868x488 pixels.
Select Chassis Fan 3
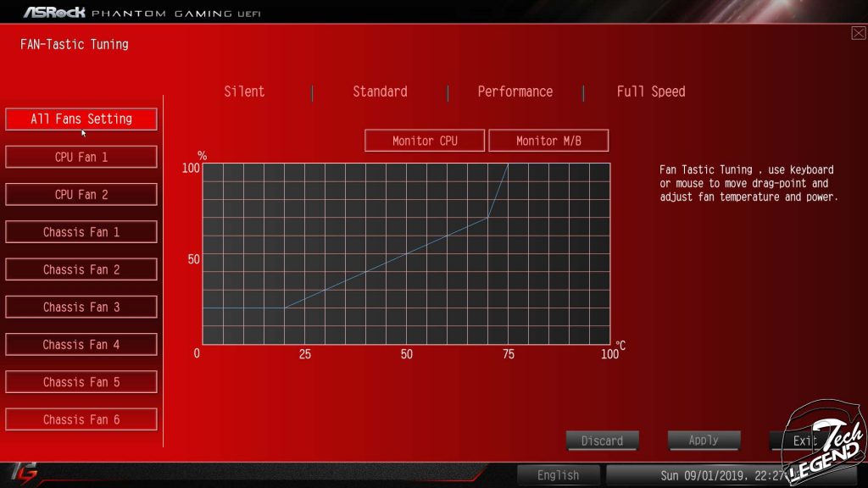coord(81,307)
